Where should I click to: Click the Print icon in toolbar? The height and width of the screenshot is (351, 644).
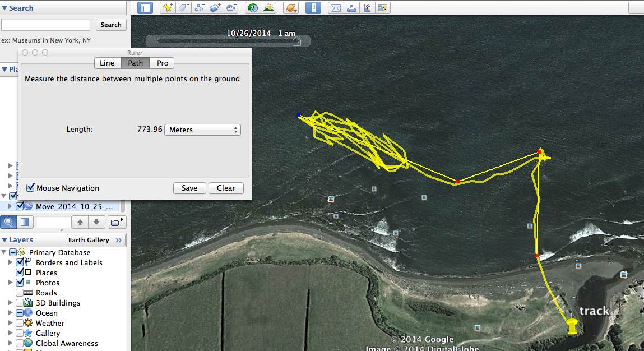(x=351, y=8)
